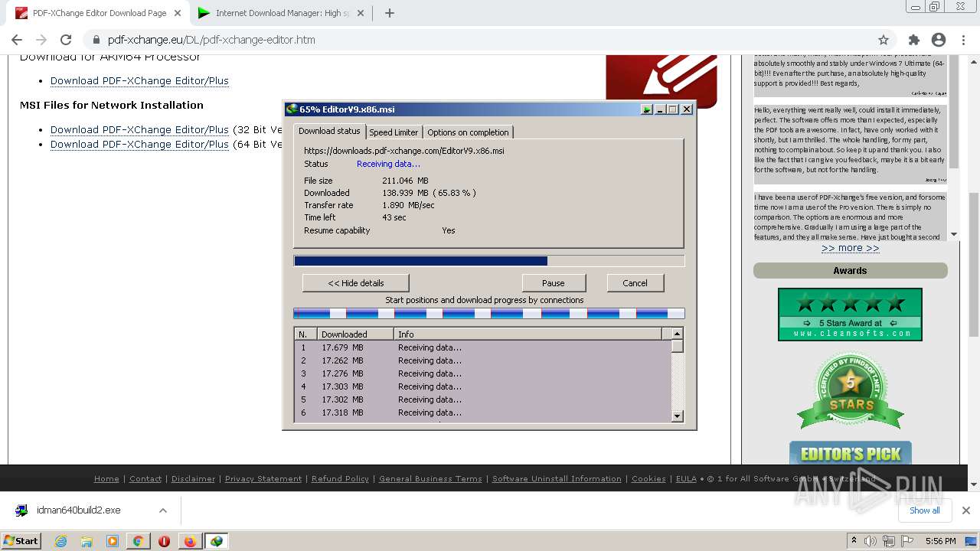Screen dimensions: 980x551
Task: Go forward in Chrome
Action: pos(41,40)
